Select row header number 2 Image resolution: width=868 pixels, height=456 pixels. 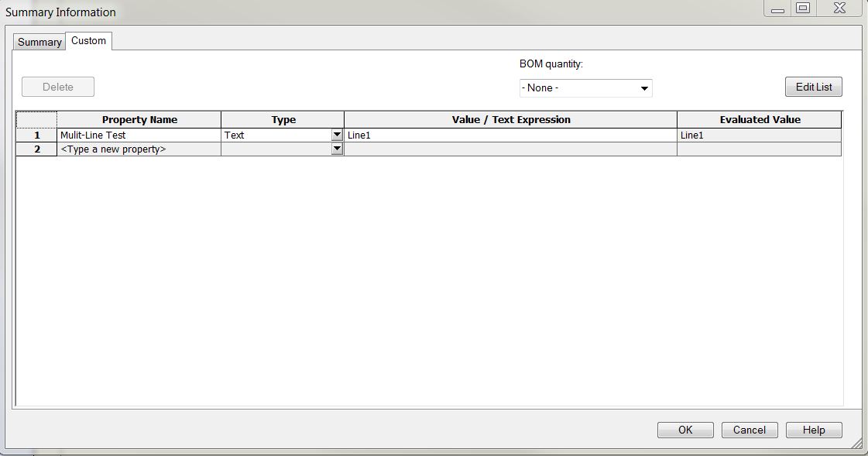[36, 149]
